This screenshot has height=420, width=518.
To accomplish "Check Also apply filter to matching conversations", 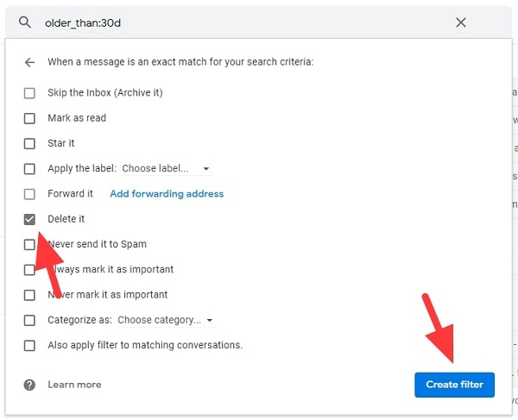I will [x=30, y=345].
